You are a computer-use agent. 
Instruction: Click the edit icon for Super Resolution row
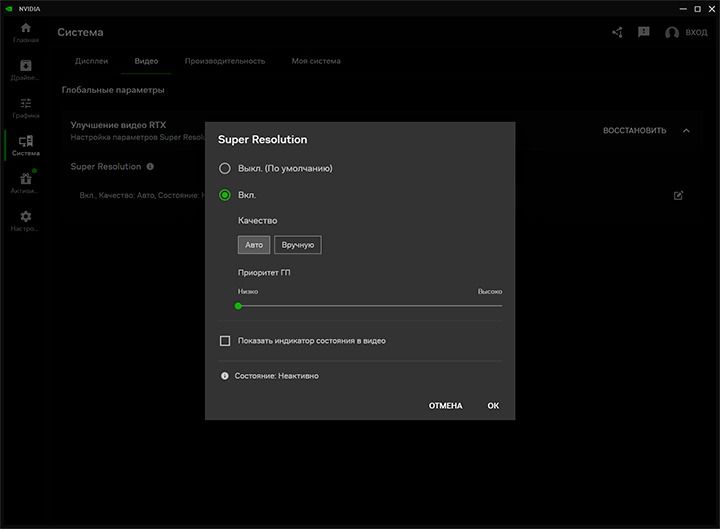678,196
